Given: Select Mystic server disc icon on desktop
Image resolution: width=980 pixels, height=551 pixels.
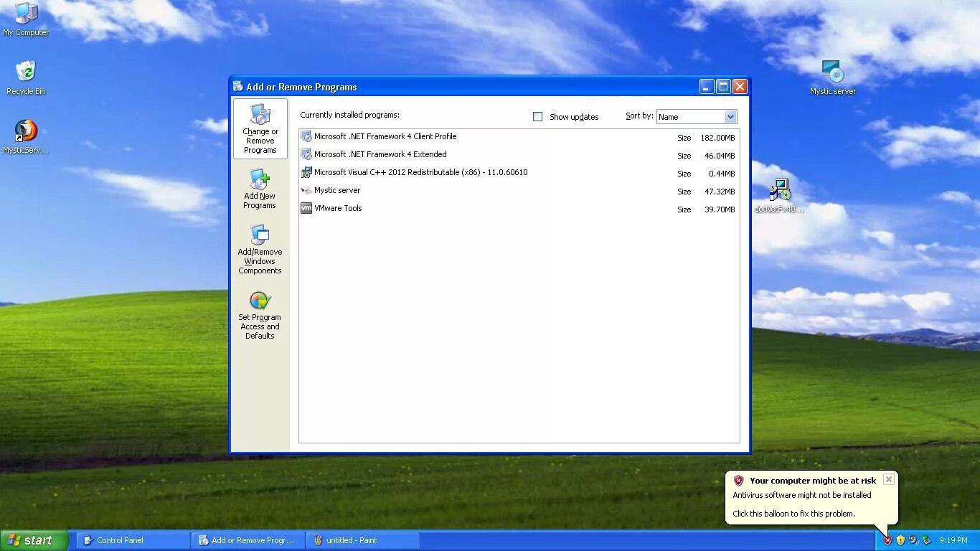Looking at the screenshot, I should pyautogui.click(x=833, y=77).
